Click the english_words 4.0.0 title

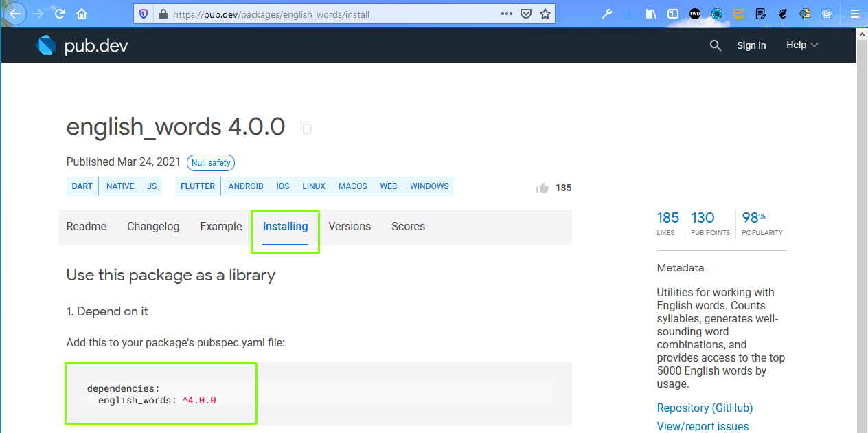(x=176, y=127)
